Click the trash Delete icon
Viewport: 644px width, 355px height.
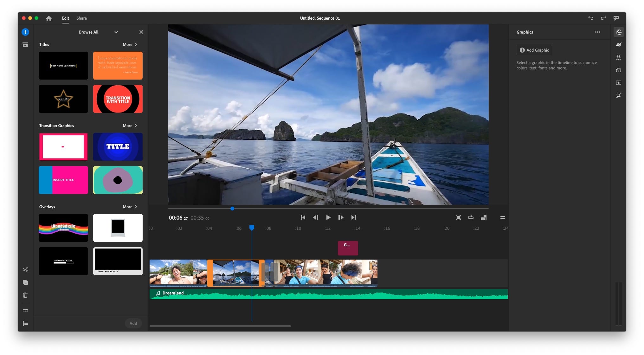[25, 295]
